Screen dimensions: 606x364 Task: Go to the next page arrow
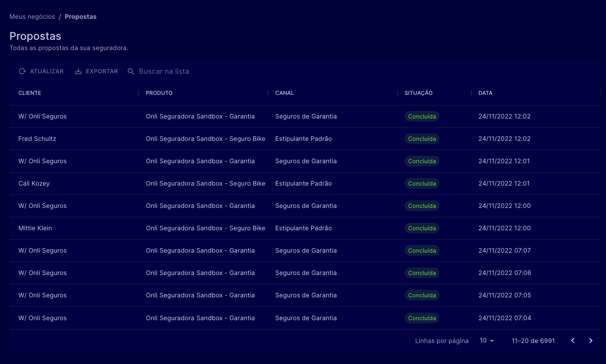click(591, 341)
